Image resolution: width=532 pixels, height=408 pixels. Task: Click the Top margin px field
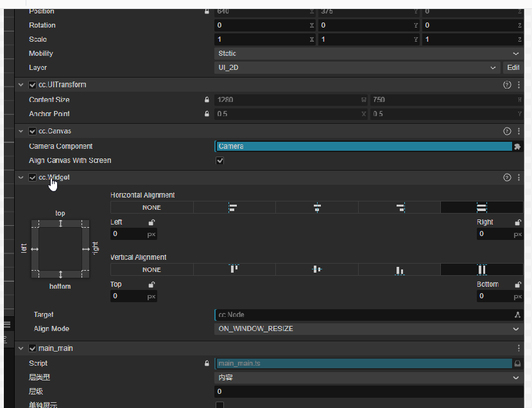tap(133, 296)
